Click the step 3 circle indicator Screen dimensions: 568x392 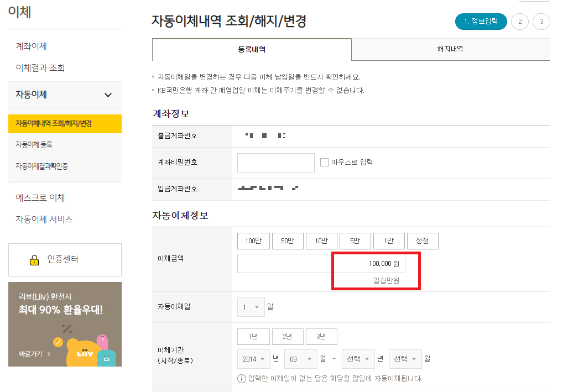[x=541, y=22]
